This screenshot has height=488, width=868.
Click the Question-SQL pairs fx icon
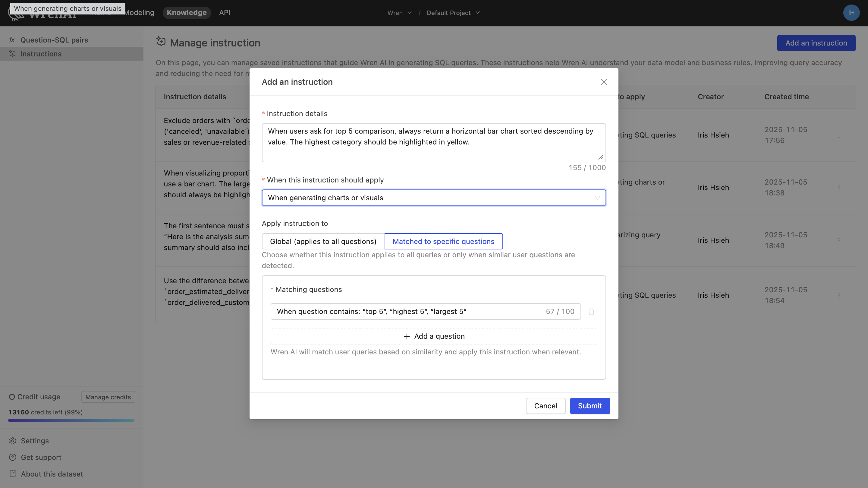coord(12,40)
